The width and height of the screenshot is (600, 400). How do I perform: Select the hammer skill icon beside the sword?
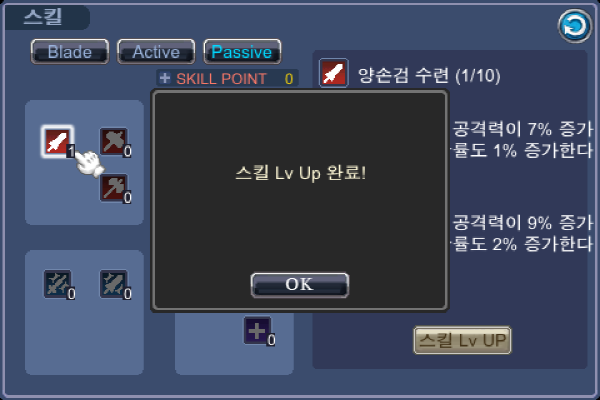pos(114,142)
